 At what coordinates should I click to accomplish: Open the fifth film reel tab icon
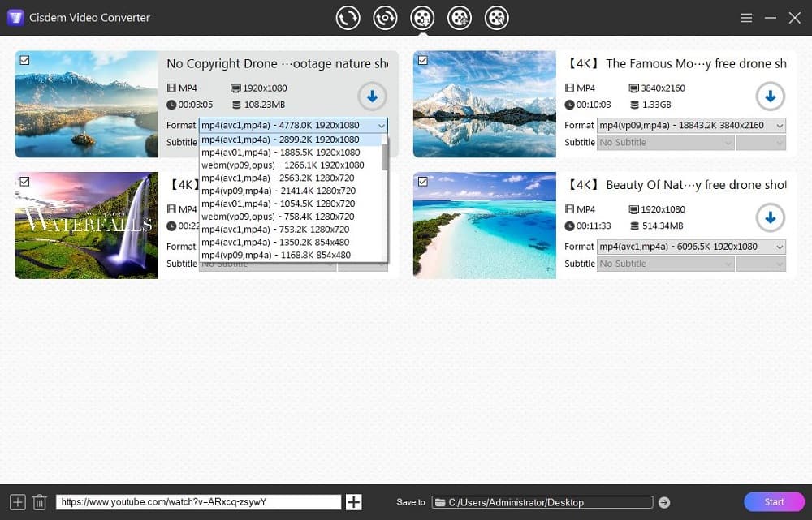(497, 18)
